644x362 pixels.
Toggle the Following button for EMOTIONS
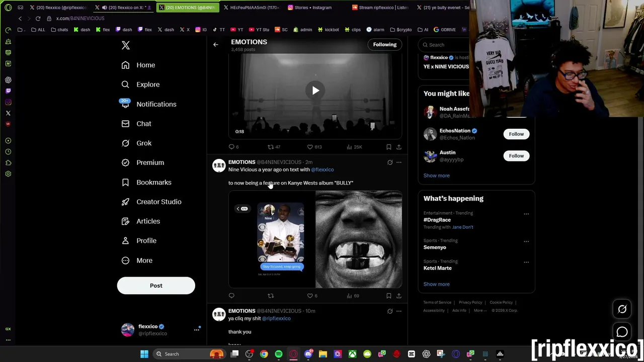385,45
